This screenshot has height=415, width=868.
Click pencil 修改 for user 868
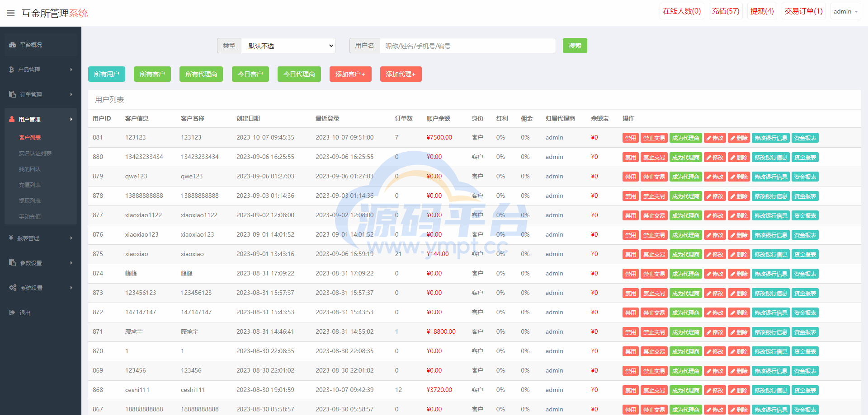(715, 390)
